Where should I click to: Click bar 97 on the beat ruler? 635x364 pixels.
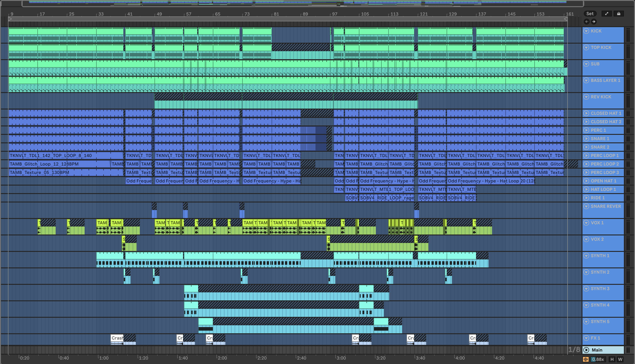coord(334,14)
